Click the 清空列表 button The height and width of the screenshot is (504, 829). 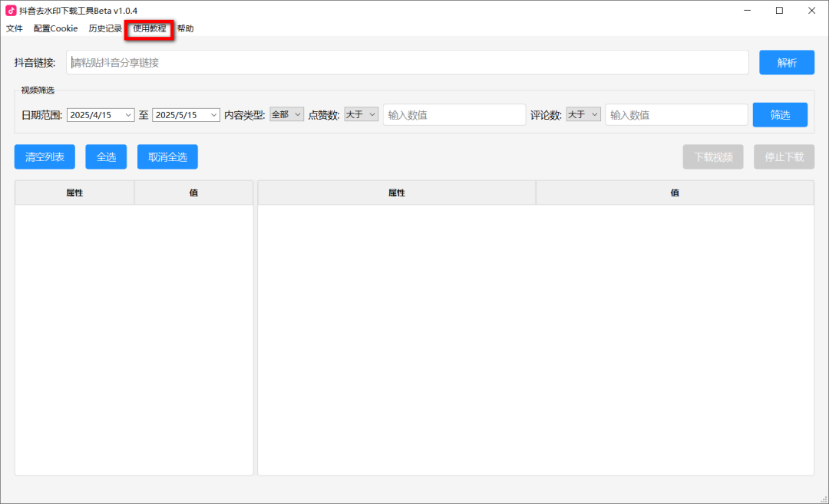(x=45, y=157)
